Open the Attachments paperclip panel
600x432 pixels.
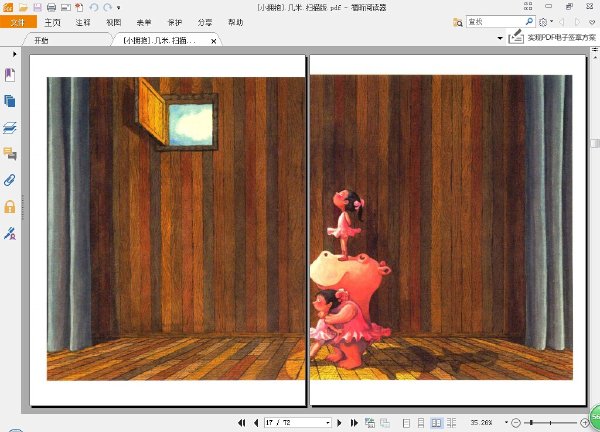pyautogui.click(x=10, y=180)
